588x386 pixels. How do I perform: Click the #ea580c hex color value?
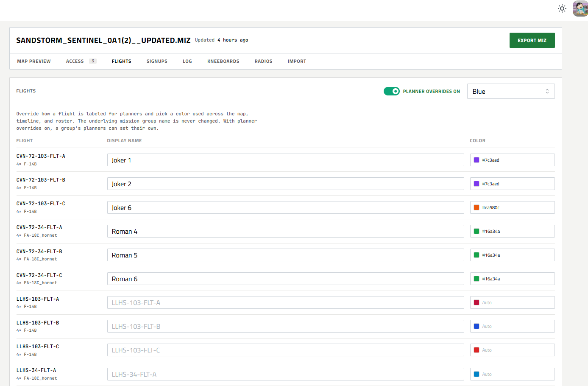point(491,207)
